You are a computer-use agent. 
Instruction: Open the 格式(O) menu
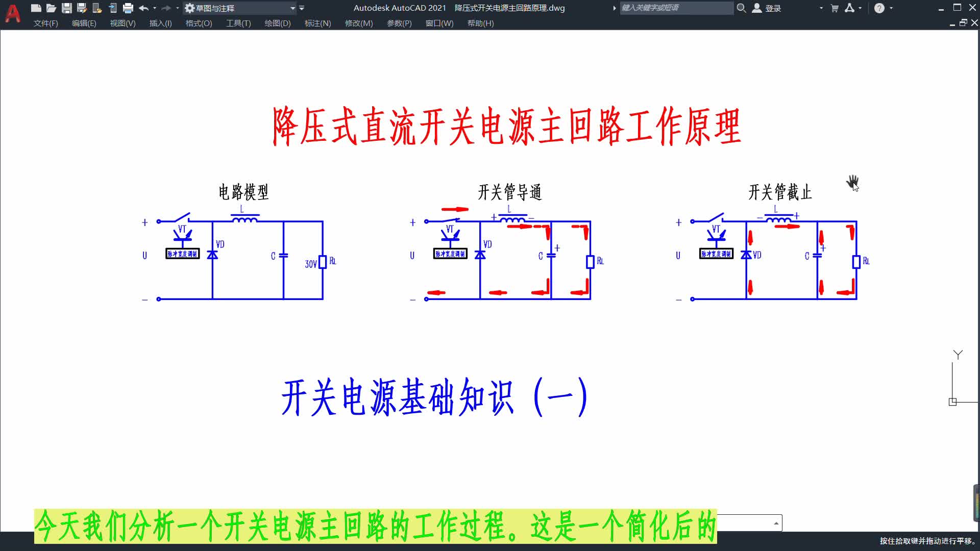click(199, 23)
